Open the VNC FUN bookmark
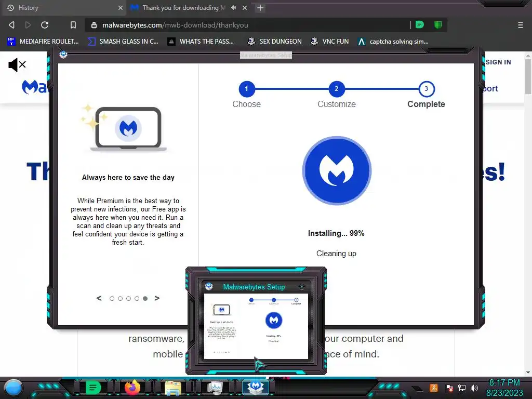This screenshot has width=532, height=399. (330, 42)
